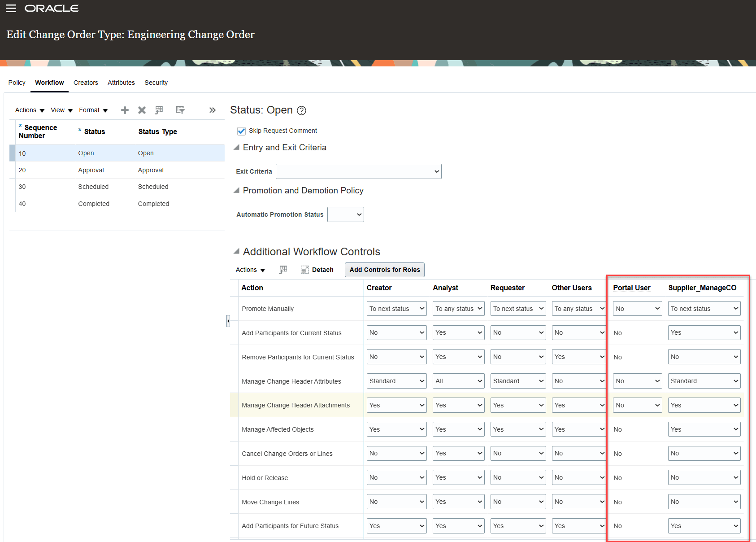Screen dimensions: 756x542
Task: Open the Oracle navigation hamburger menu
Action: coord(11,8)
